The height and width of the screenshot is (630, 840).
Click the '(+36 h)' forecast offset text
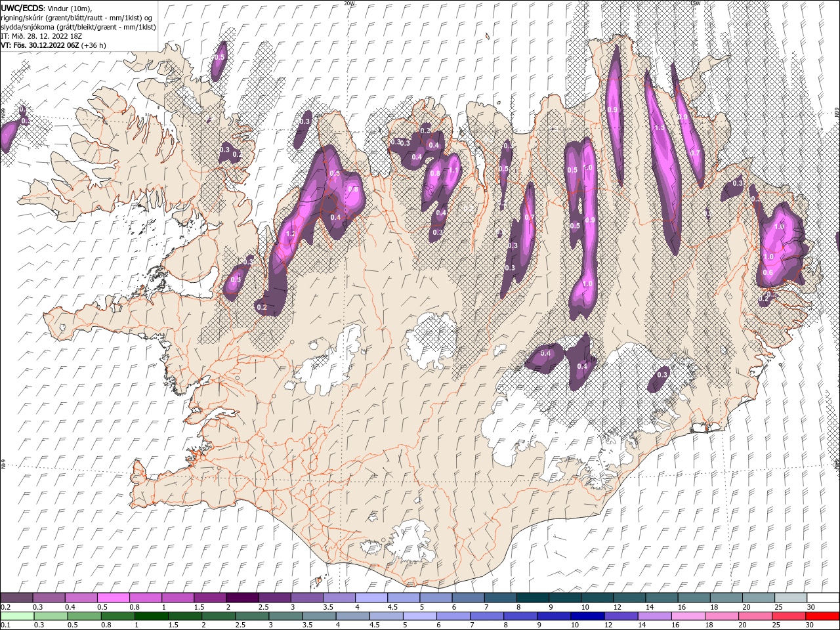[x=94, y=45]
